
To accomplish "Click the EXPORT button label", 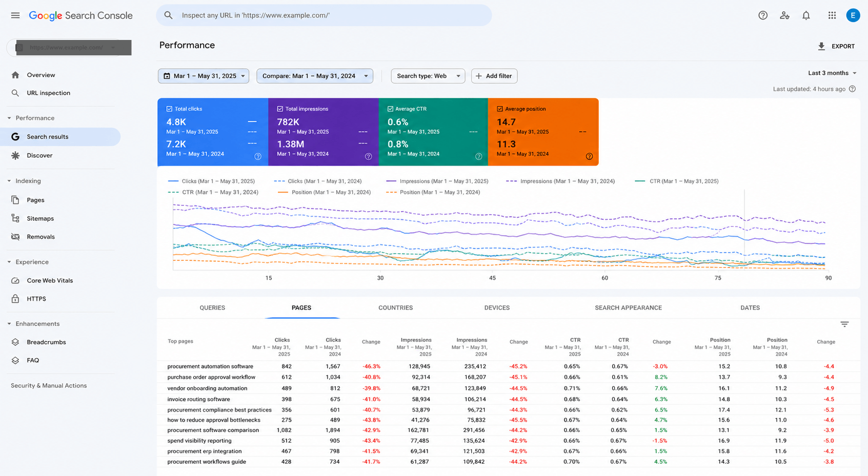I will point(843,46).
